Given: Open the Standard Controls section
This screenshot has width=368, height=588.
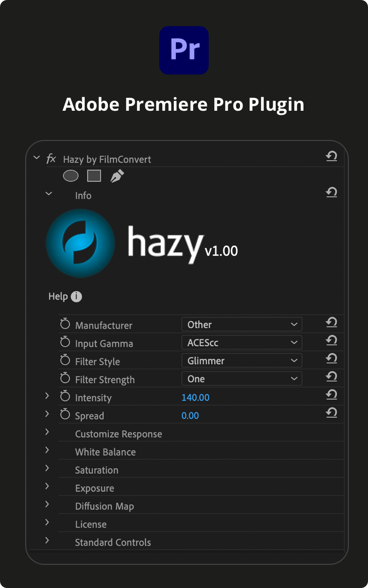Looking at the screenshot, I should point(47,541).
